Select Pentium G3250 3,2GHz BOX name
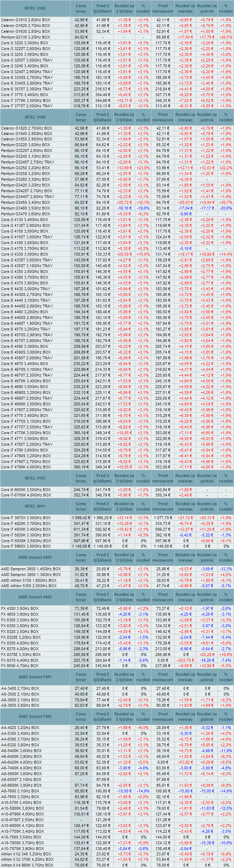The height and width of the screenshot is (868, 234). (26, 168)
